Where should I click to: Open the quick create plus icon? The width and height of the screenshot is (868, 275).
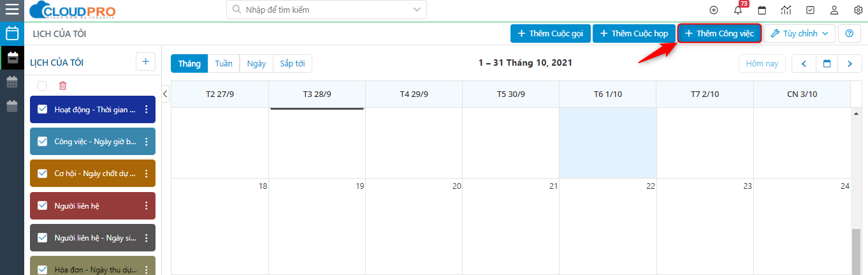click(x=714, y=10)
